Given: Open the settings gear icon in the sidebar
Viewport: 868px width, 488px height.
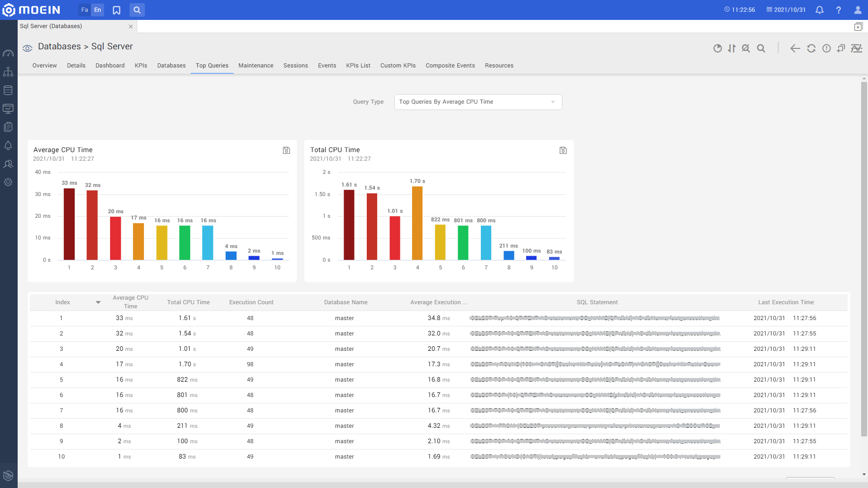Looking at the screenshot, I should [x=8, y=182].
